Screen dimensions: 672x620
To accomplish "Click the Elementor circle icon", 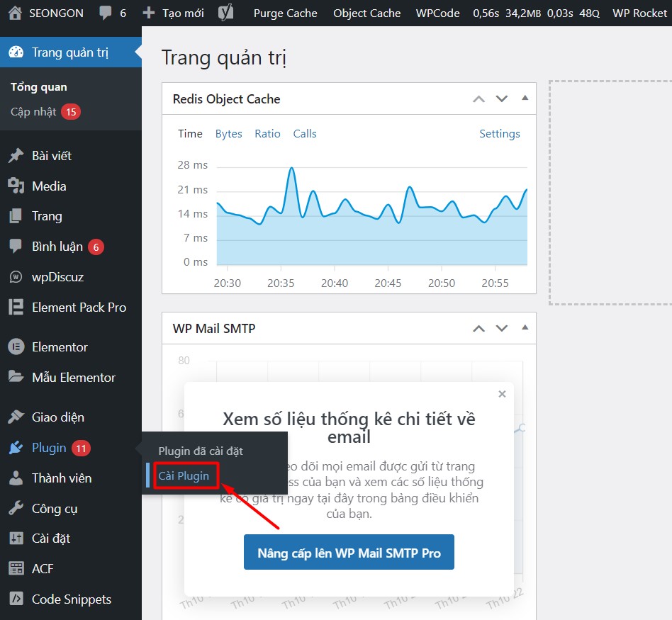I will 16,346.
